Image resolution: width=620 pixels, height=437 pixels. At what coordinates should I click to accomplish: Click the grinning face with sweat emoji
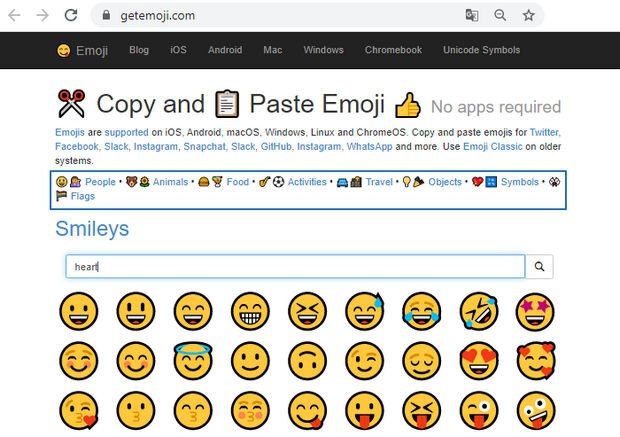pos(363,311)
